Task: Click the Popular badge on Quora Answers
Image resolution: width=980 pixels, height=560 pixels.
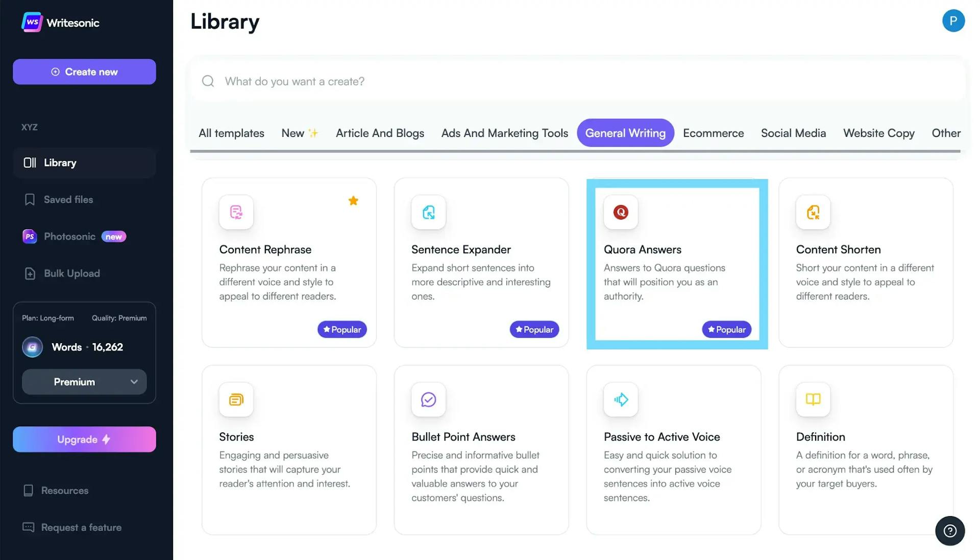Action: point(726,329)
